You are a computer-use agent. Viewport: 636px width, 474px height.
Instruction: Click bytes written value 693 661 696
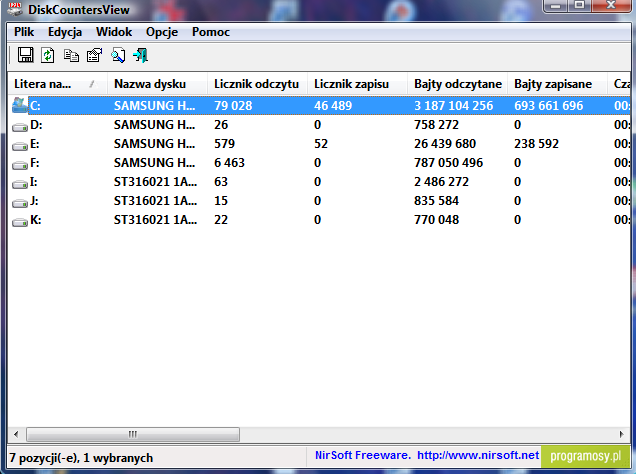pyautogui.click(x=548, y=106)
